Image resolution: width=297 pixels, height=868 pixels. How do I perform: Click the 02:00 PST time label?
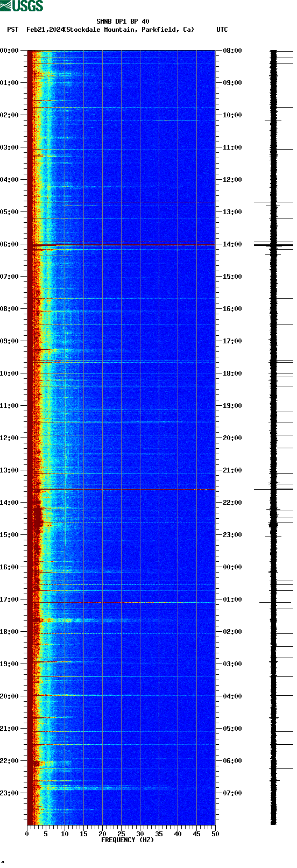tap(10, 115)
